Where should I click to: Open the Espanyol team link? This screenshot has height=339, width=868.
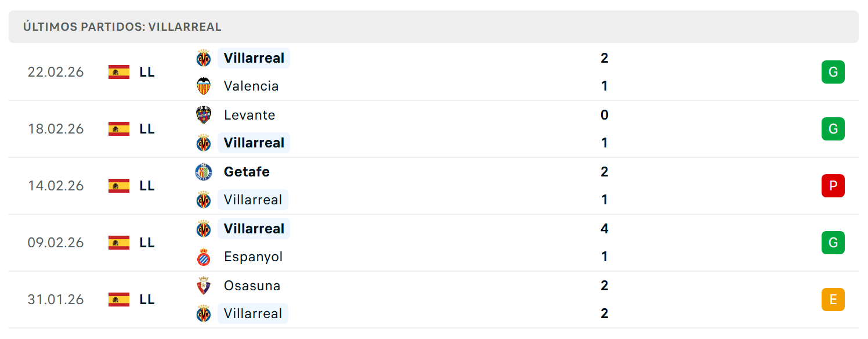pyautogui.click(x=254, y=257)
